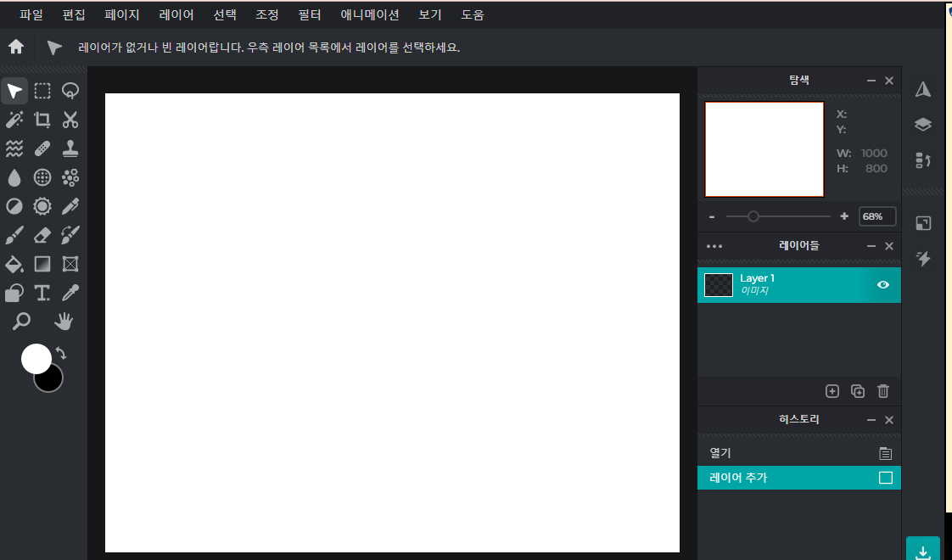This screenshot has height=560, width=952.
Task: Select the water drop Blur tool
Action: (x=14, y=177)
